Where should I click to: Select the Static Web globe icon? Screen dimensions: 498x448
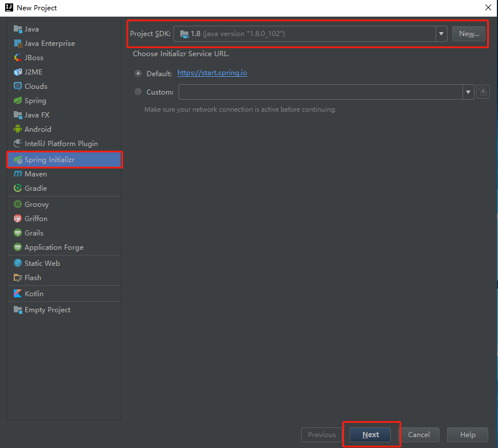(18, 264)
